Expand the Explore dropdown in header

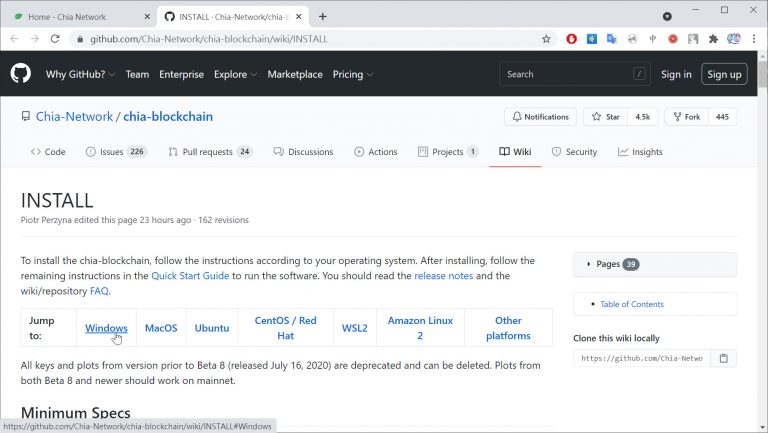[235, 74]
